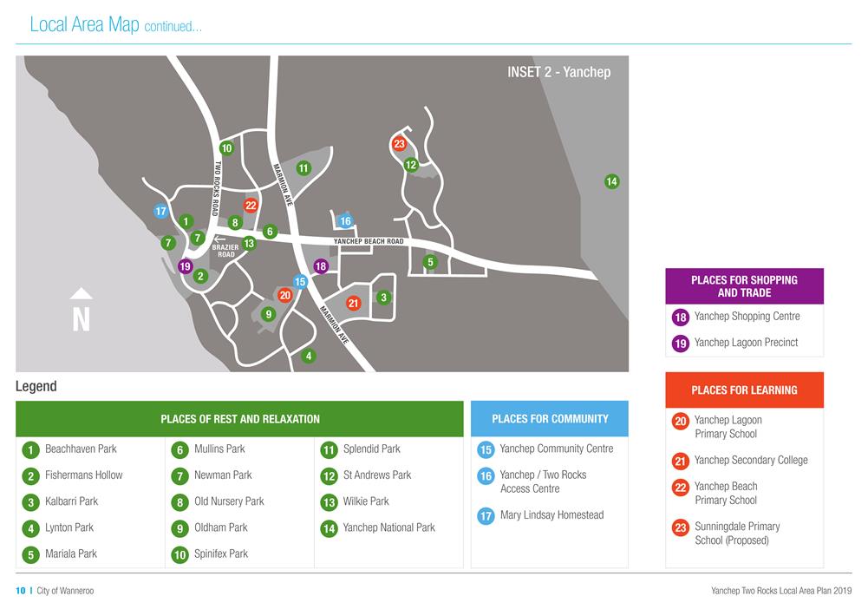This screenshot has width=868, height=609.
Task: Select Mary Lindsay Homestead legend entry
Action: (x=551, y=515)
